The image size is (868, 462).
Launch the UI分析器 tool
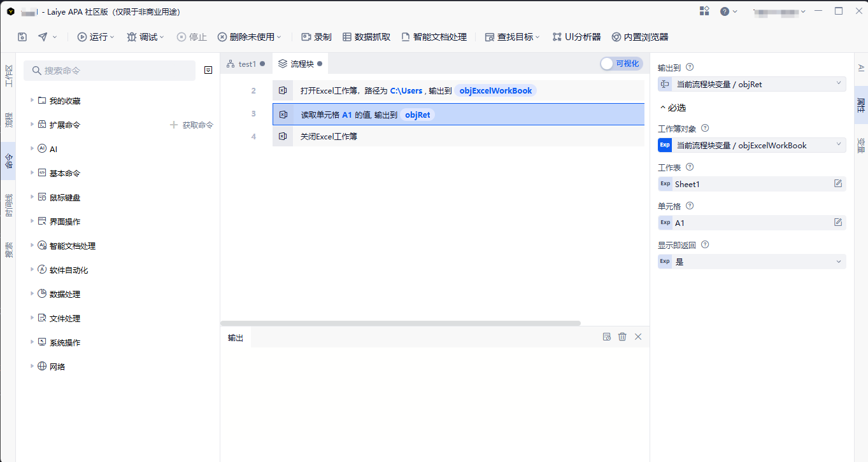[576, 37]
